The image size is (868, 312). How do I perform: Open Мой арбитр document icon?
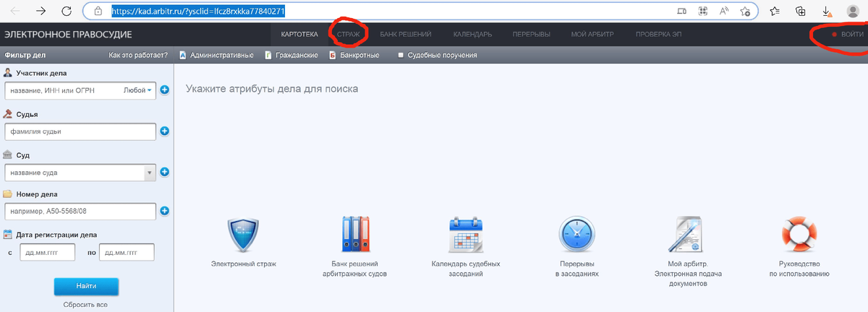(x=688, y=235)
